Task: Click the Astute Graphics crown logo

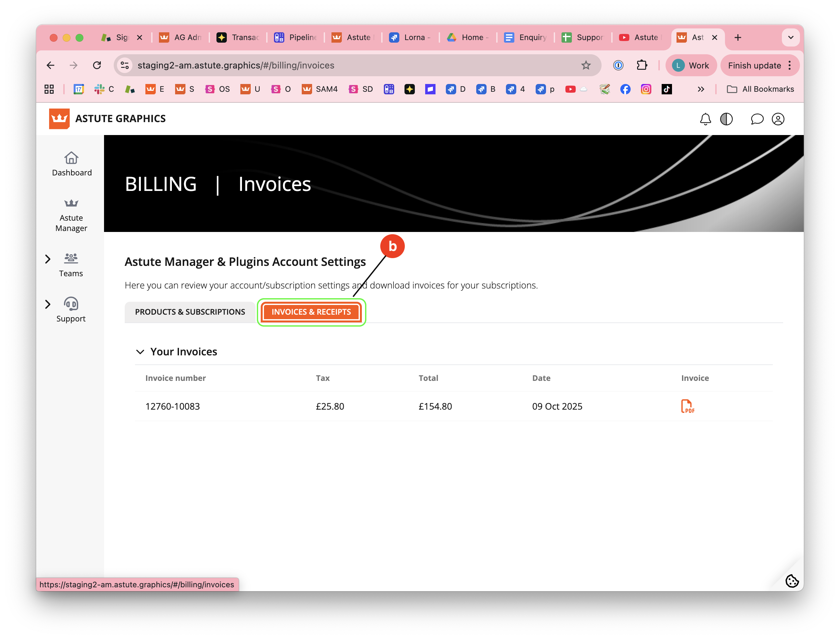Action: click(59, 119)
